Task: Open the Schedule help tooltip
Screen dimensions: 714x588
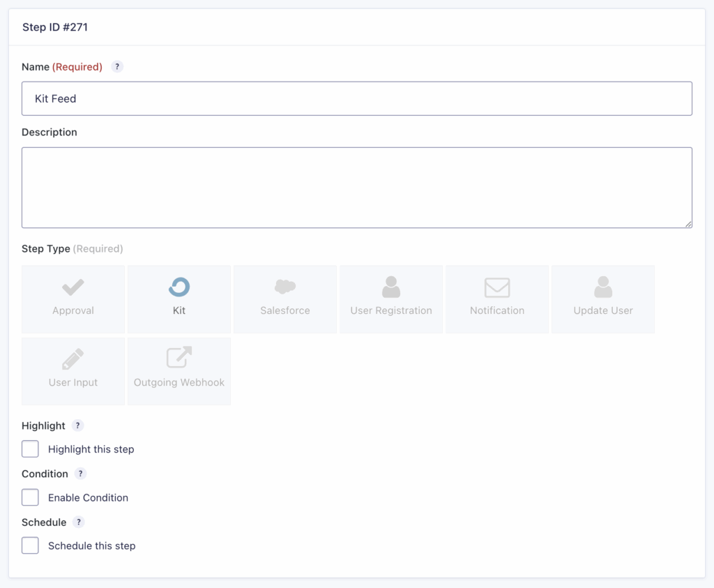Action: click(x=77, y=522)
